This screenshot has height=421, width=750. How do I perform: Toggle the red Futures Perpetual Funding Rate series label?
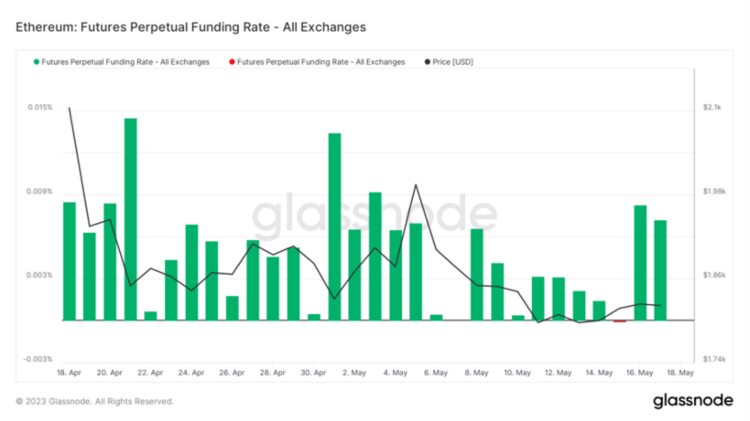[x=321, y=62]
